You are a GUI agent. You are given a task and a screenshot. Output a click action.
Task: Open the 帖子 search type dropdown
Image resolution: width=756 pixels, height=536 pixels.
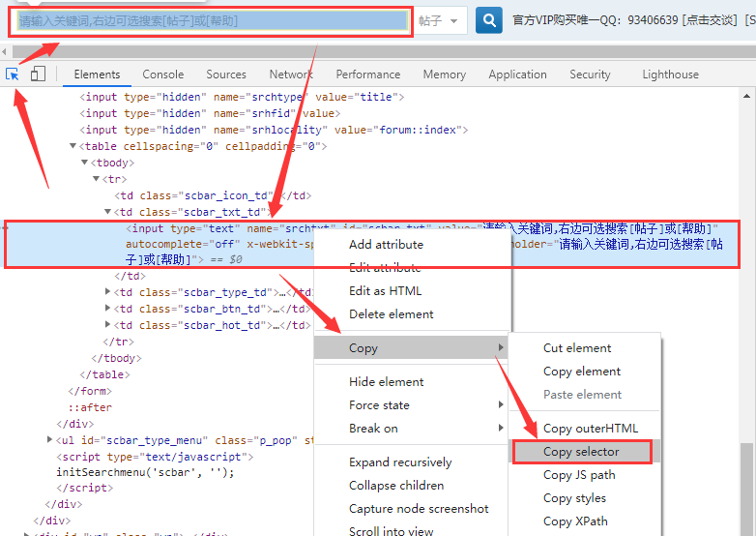coord(443,20)
